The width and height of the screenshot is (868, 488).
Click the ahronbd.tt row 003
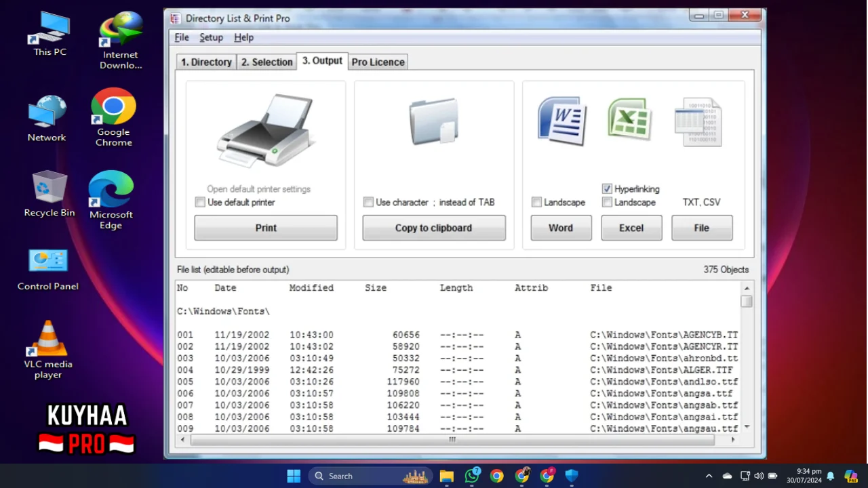pos(458,358)
